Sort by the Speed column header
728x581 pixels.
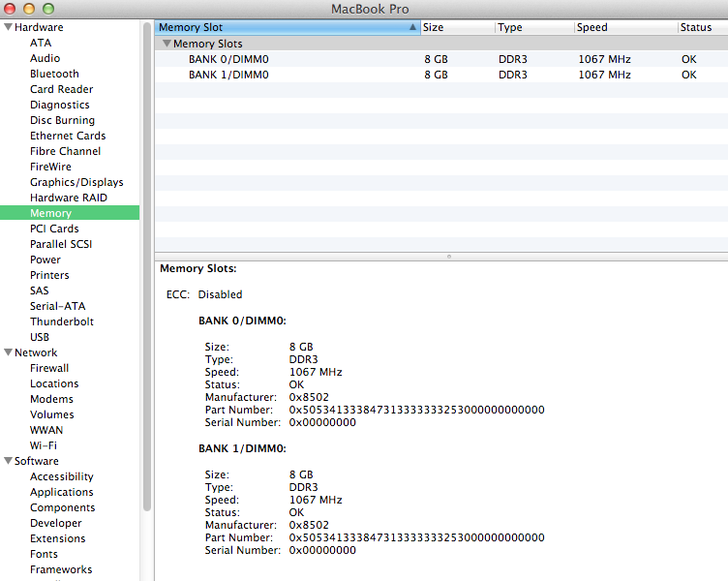625,27
